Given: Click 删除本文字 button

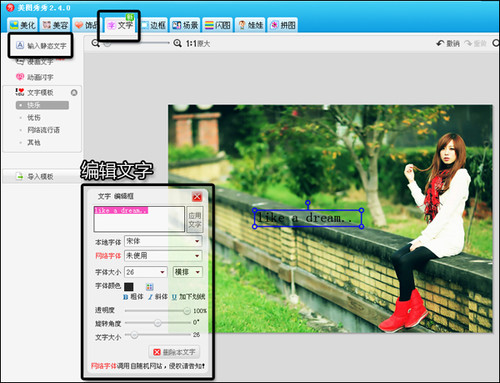Looking at the screenshot, I should tap(174, 352).
